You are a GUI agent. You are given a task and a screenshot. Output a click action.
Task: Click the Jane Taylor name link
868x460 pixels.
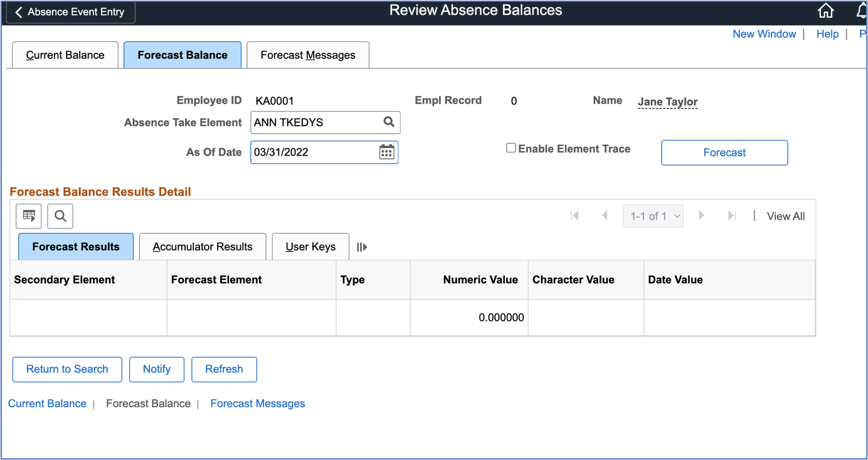click(667, 101)
